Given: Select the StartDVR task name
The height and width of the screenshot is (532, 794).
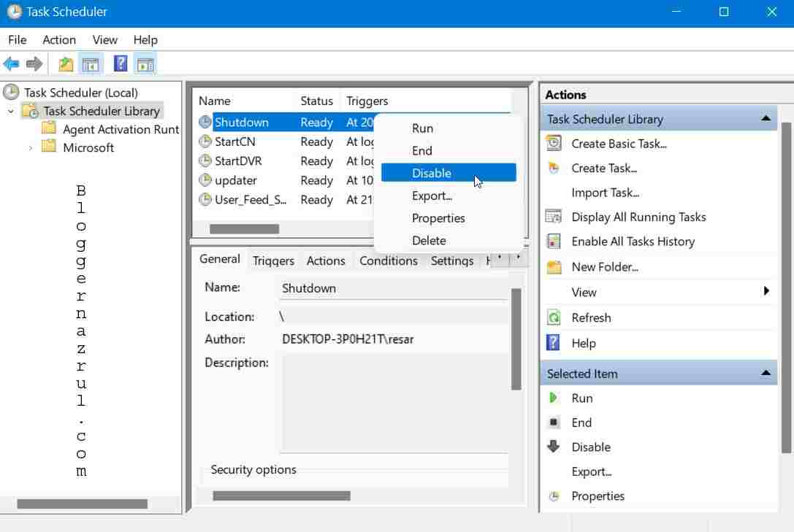Looking at the screenshot, I should pyautogui.click(x=238, y=161).
